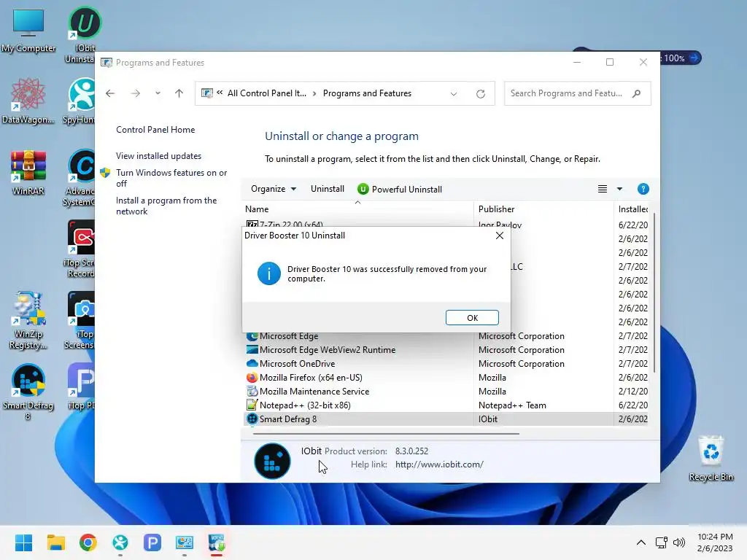Viewport: 747px width, 560px height.
Task: Open SpyHunter icon on taskbar
Action: (120, 542)
